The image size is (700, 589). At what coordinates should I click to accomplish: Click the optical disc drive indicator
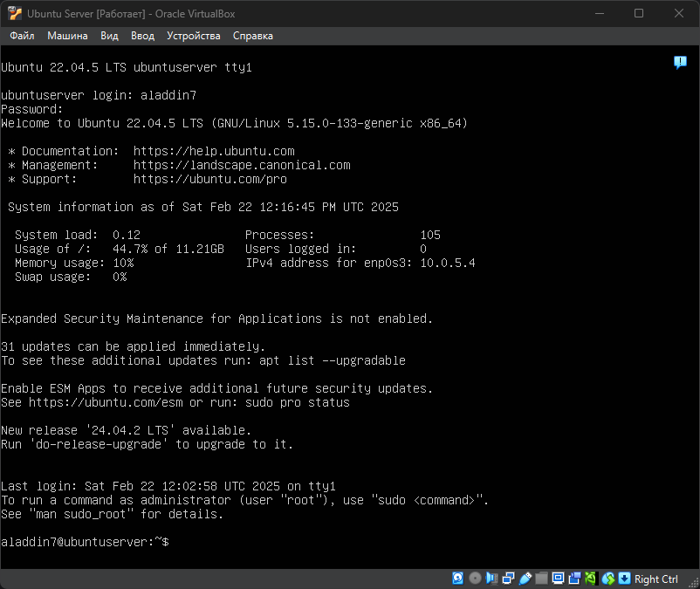coord(475,579)
